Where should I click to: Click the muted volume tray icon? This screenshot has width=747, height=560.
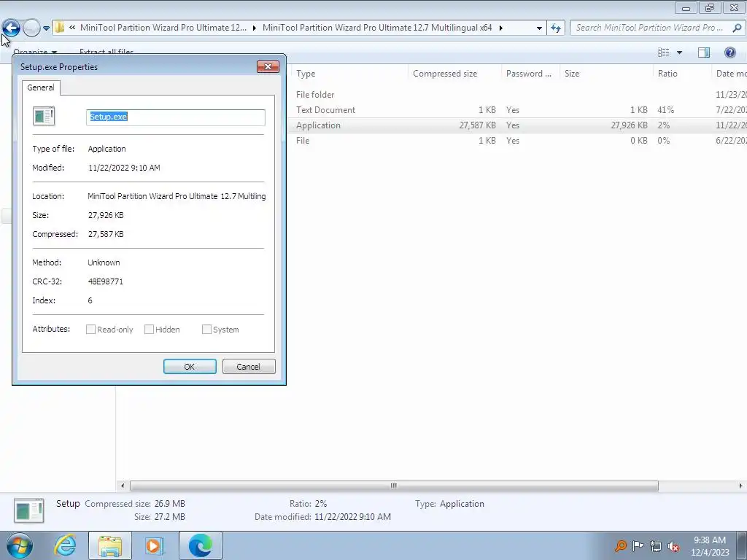[673, 546]
